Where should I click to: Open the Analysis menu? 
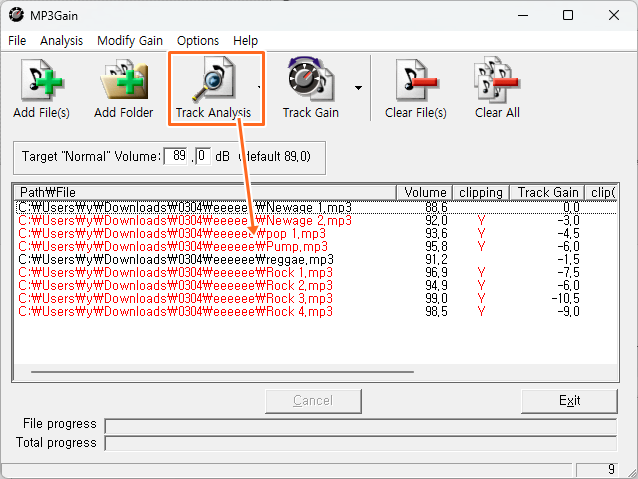pos(61,41)
